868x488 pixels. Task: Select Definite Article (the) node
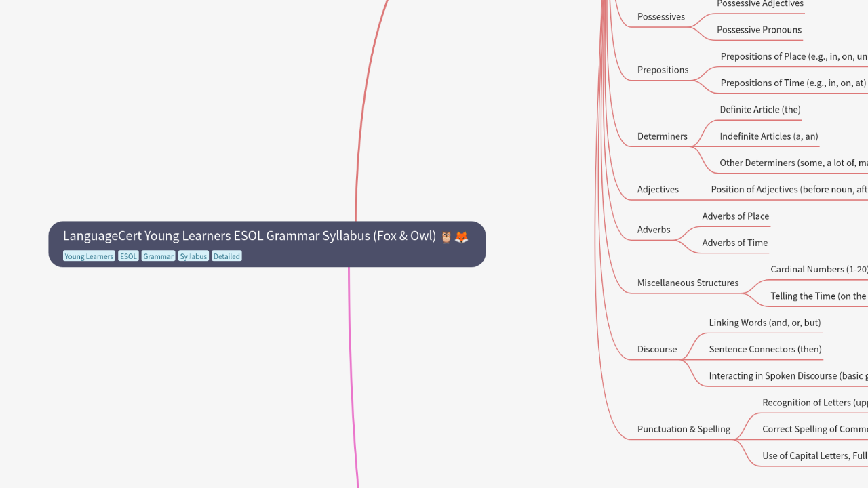pyautogui.click(x=760, y=110)
